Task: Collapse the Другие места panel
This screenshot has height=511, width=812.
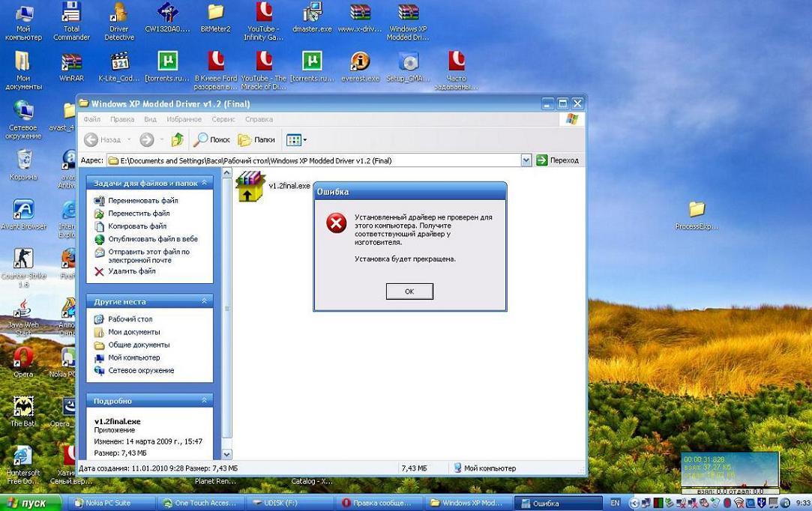Action: click(204, 301)
